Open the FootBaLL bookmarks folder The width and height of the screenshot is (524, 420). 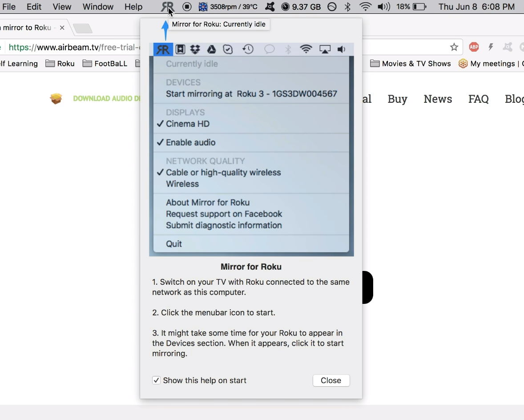click(x=105, y=64)
